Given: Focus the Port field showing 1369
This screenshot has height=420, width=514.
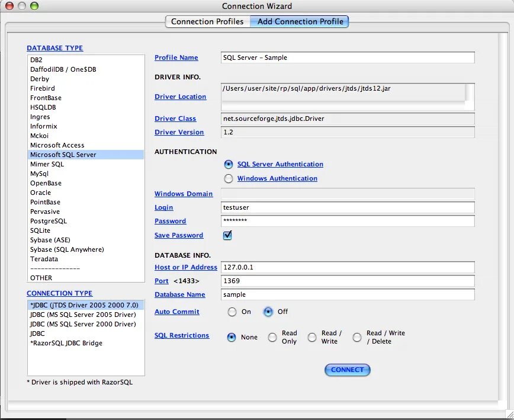Looking at the screenshot, I should (348, 281).
